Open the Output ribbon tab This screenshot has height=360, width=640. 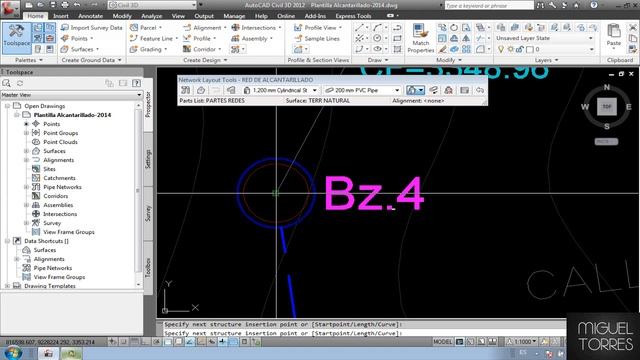(204, 16)
